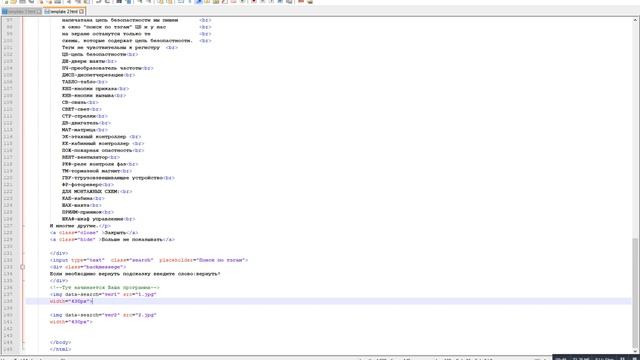This screenshot has height=360, width=640.
Task: Close the template 2.html tab
Action: [82, 12]
